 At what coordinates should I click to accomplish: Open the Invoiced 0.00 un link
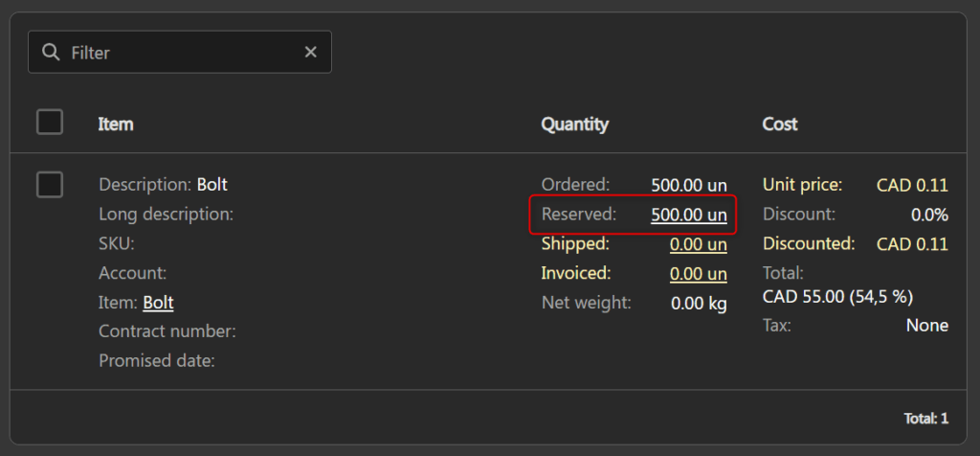coord(698,274)
